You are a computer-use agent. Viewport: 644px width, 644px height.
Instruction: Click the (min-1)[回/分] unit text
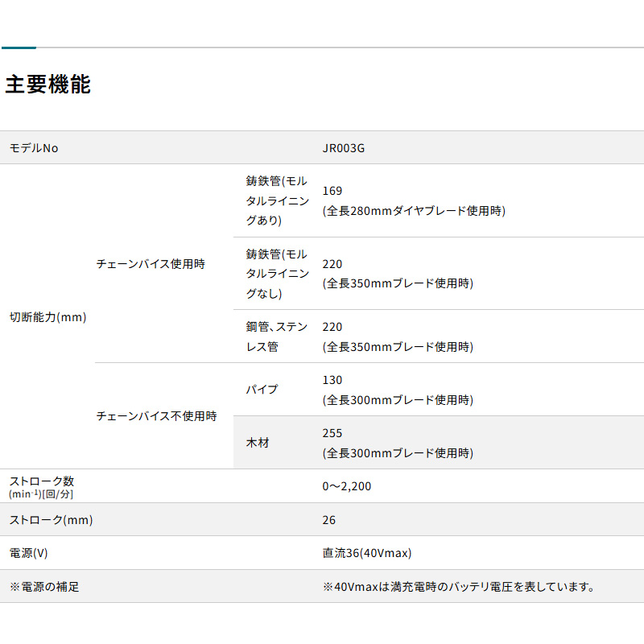pyautogui.click(x=41, y=494)
